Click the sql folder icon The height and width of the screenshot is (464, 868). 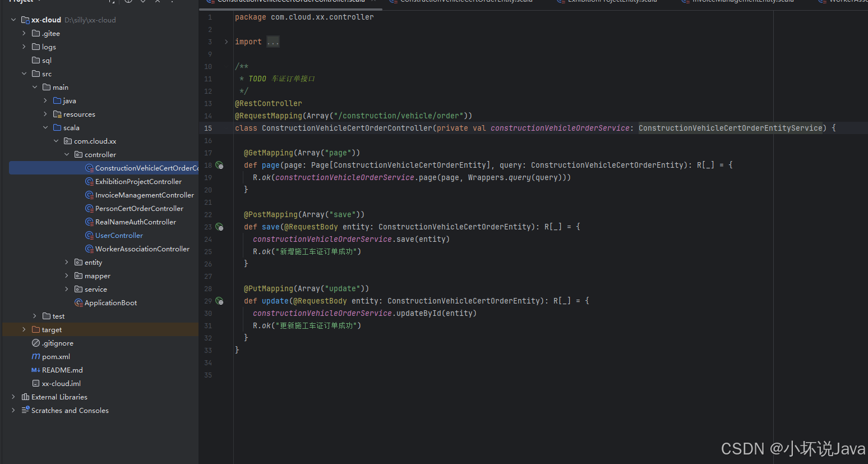36,60
